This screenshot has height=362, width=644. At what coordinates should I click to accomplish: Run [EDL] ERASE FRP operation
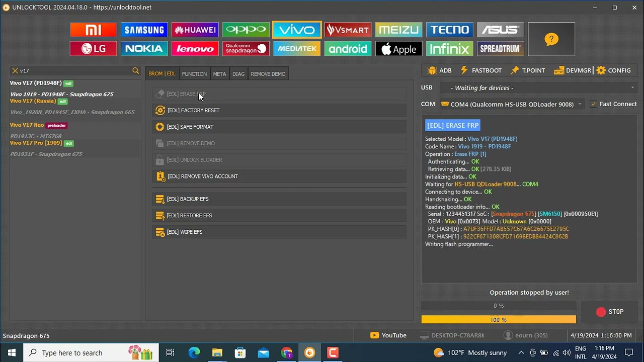[x=279, y=94]
